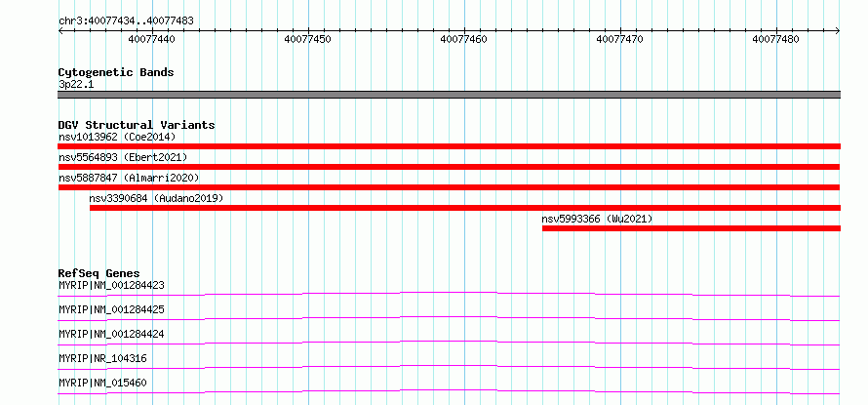The width and height of the screenshot is (868, 405).
Task: Click the 40077470 ruler tick label
Action: pyautogui.click(x=620, y=39)
